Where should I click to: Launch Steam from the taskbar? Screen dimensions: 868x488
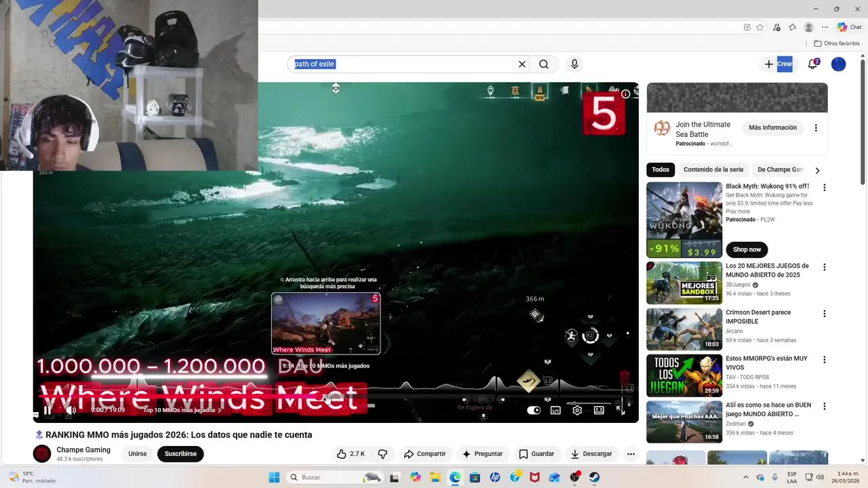point(594,477)
